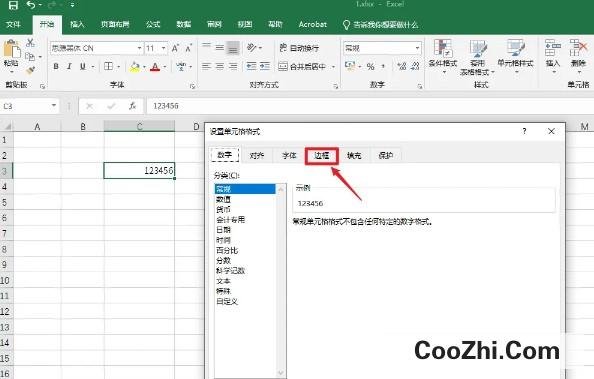
Task: Select column A header
Action: pyautogui.click(x=37, y=127)
